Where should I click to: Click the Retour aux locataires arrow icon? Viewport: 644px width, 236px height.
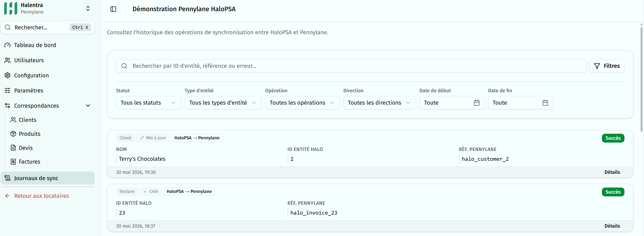pos(7,196)
